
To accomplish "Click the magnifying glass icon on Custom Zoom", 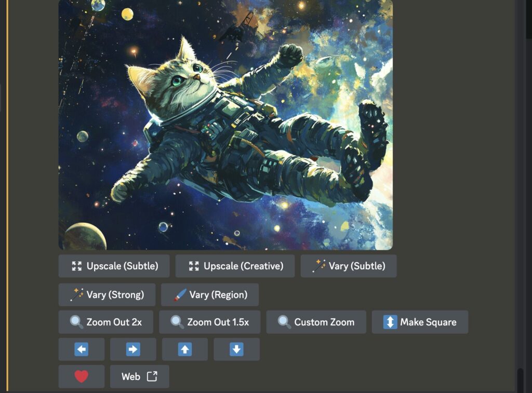I will click(x=283, y=322).
